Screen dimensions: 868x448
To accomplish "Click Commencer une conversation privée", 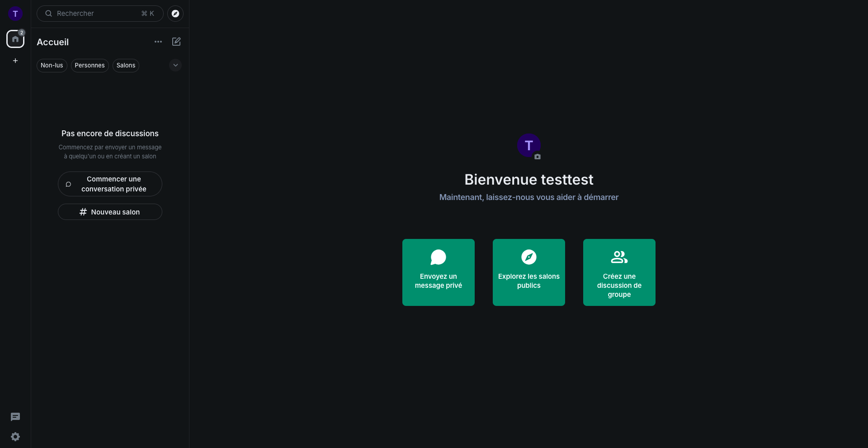I will pos(110,184).
